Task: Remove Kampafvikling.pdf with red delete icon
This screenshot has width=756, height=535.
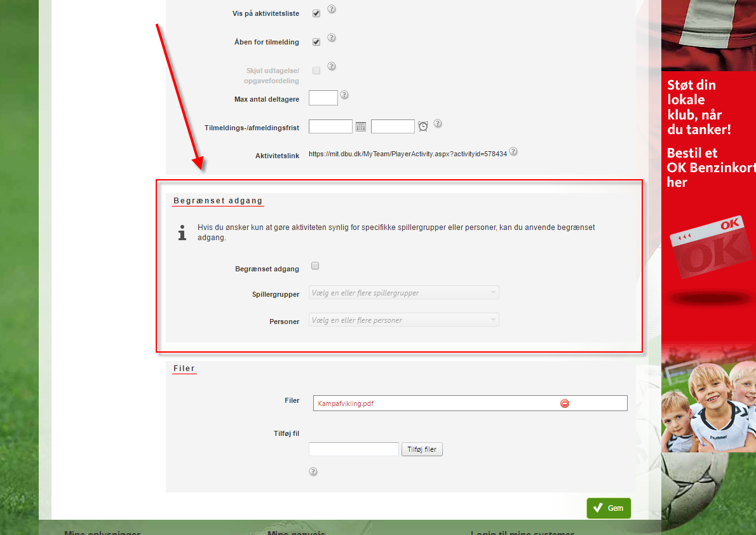Action: click(565, 403)
